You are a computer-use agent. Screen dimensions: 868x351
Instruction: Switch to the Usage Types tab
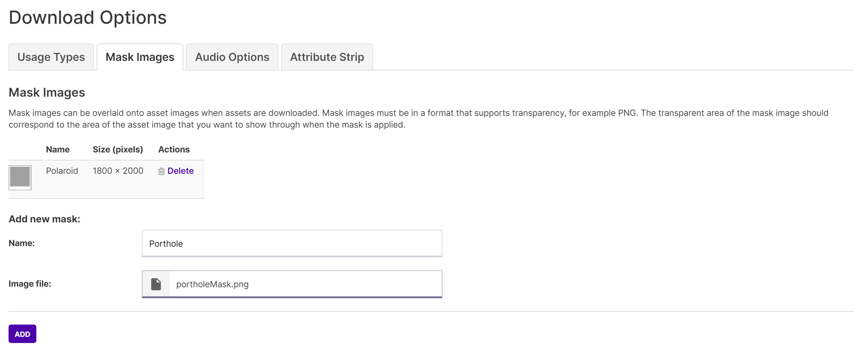point(51,57)
